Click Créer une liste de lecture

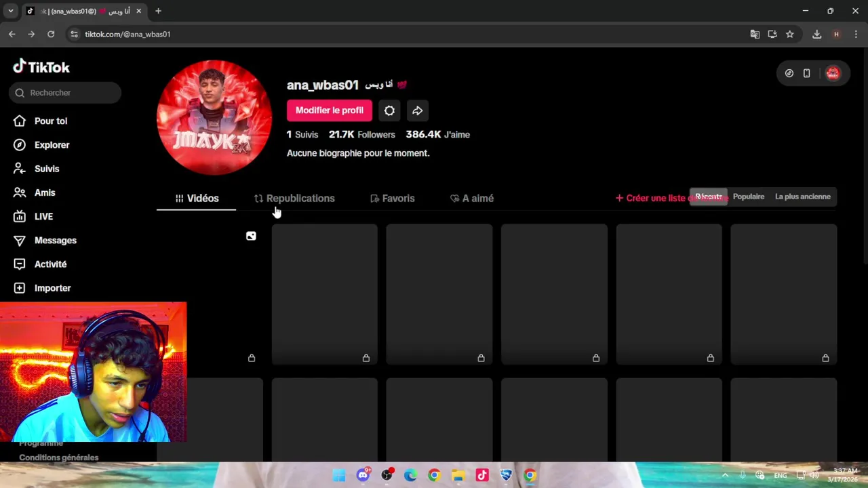click(x=671, y=198)
